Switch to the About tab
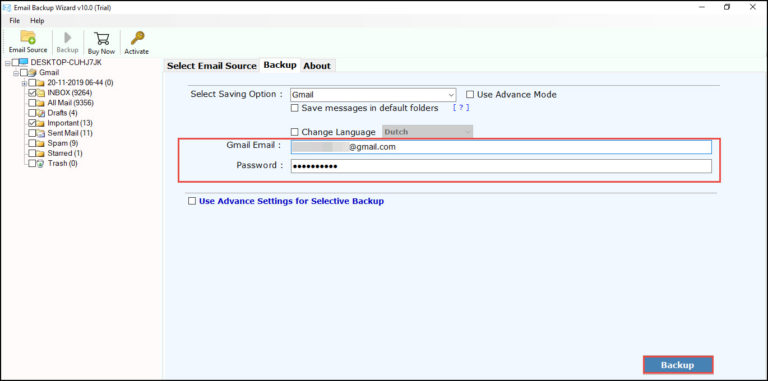 coord(317,66)
